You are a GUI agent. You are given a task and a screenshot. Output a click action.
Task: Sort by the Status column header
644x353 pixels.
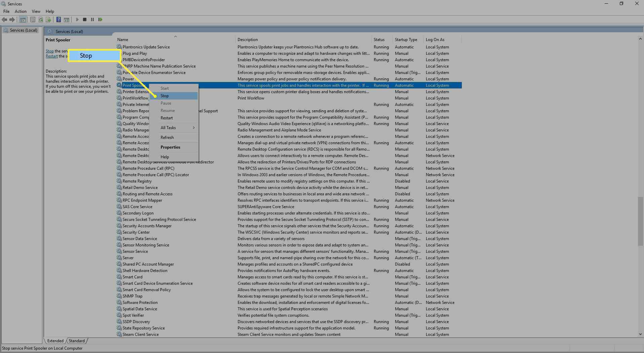[383, 39]
